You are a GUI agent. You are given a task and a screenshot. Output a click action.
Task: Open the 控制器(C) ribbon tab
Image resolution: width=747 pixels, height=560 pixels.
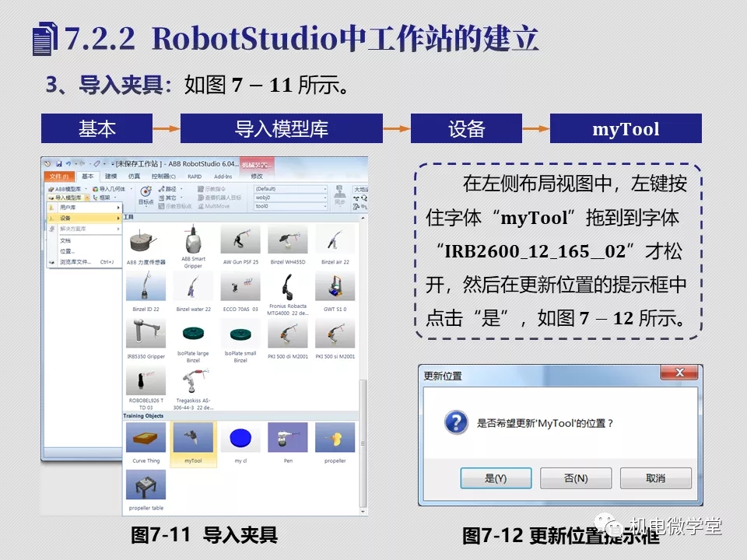coord(163,177)
